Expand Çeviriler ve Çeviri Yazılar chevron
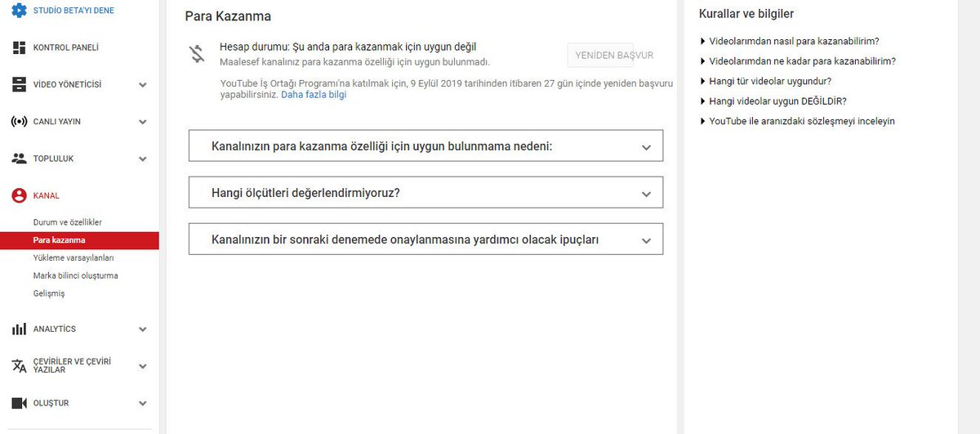 tap(143, 366)
